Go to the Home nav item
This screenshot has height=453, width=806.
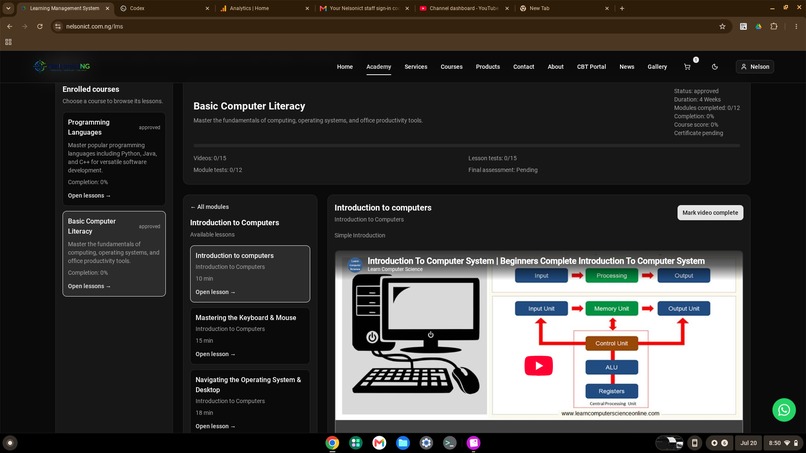click(344, 67)
